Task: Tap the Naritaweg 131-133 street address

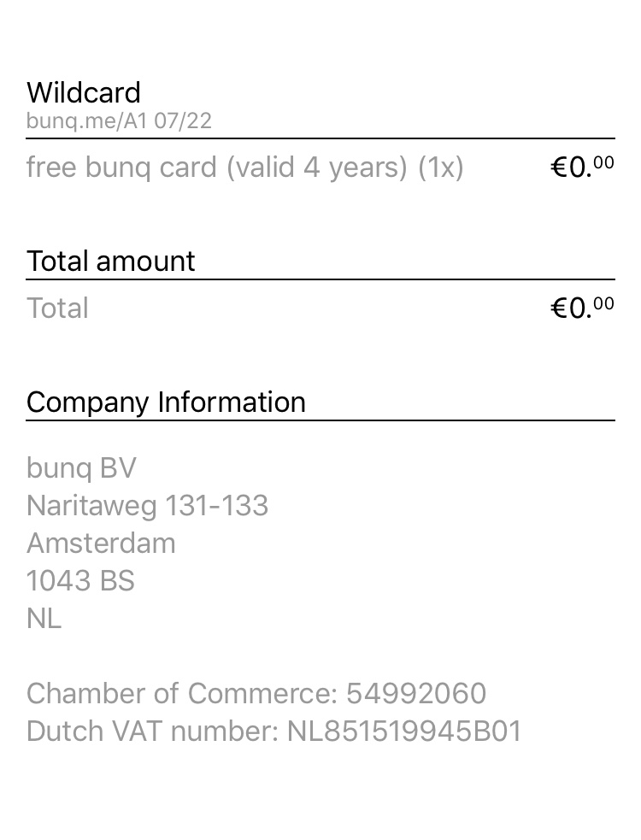Action: click(147, 506)
